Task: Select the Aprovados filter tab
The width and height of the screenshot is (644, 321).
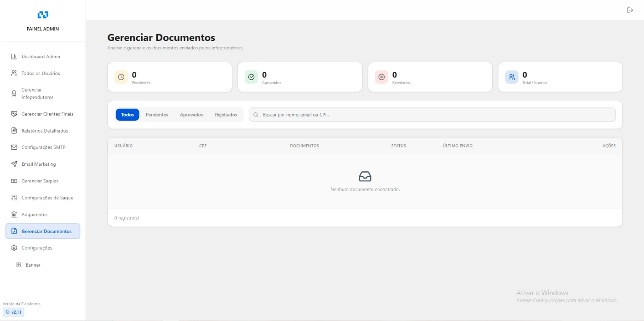Action: [x=191, y=115]
